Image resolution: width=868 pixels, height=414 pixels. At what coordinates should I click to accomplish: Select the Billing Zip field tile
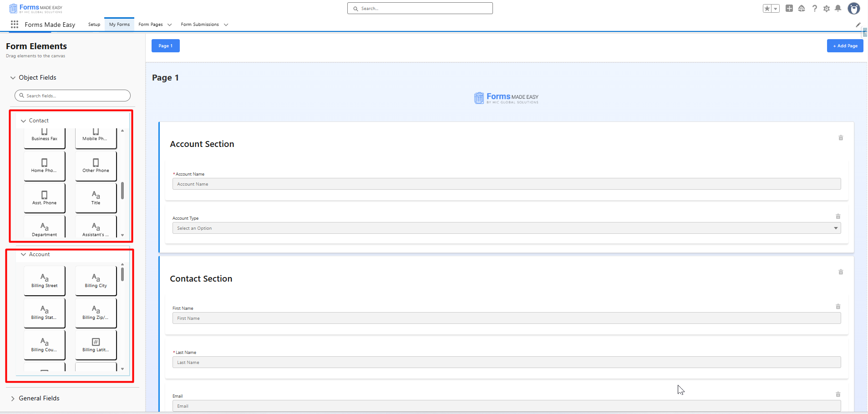[96, 313]
